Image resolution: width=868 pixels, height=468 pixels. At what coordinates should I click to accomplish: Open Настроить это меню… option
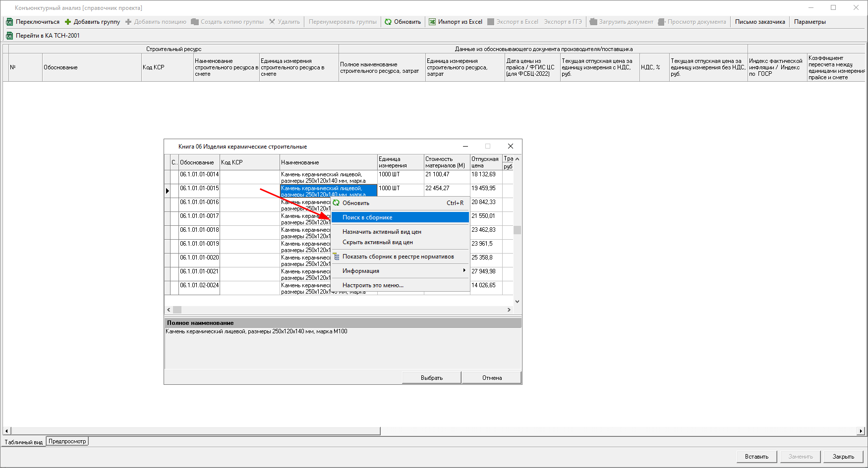pyautogui.click(x=373, y=285)
